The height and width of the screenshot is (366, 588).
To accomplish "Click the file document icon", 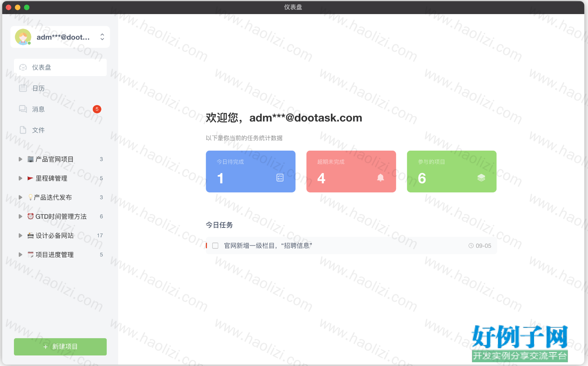I will click(23, 130).
